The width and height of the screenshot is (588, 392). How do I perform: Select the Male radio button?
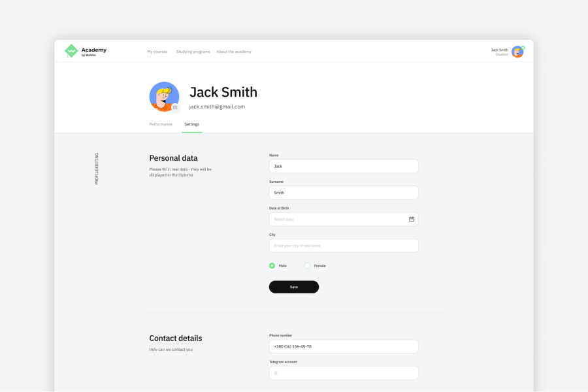pos(272,266)
